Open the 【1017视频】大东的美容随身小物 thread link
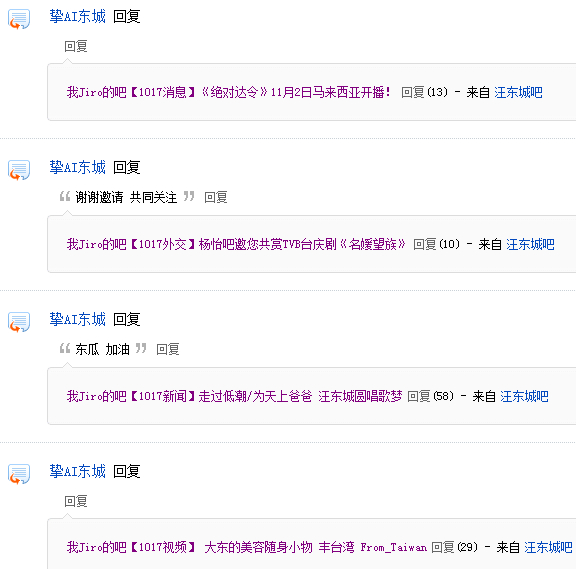This screenshot has height=569, width=576. (246, 547)
